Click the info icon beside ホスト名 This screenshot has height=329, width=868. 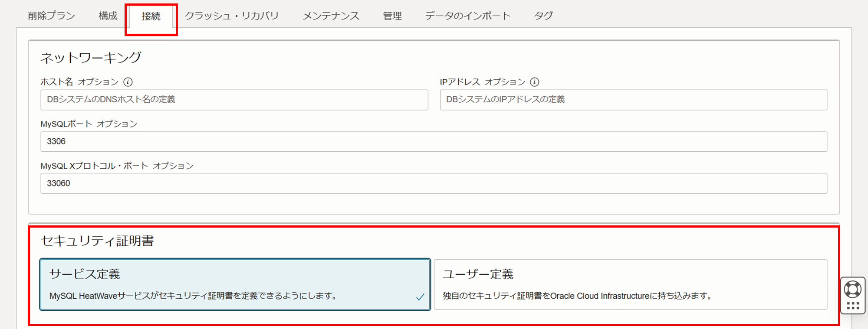point(128,82)
